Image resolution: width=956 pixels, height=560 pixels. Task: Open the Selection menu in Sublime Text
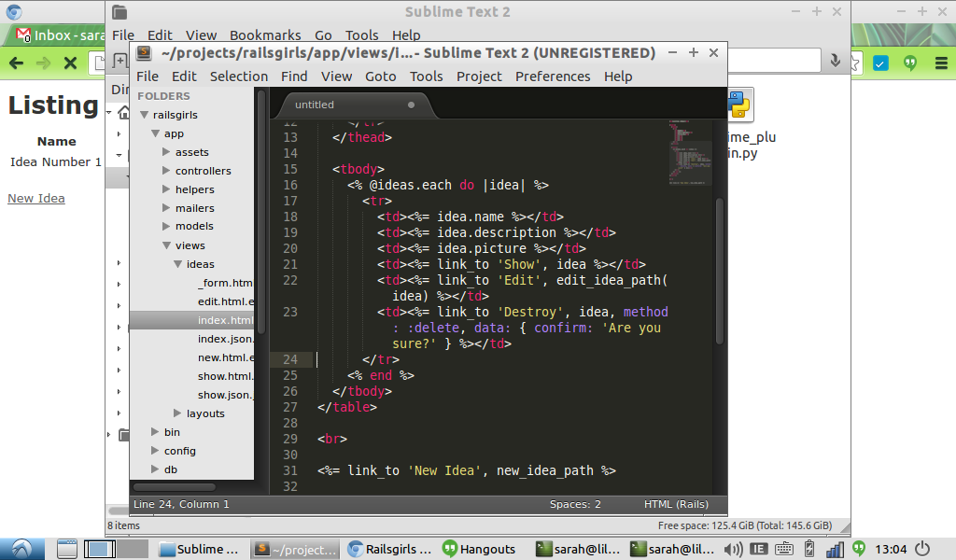[x=239, y=77]
